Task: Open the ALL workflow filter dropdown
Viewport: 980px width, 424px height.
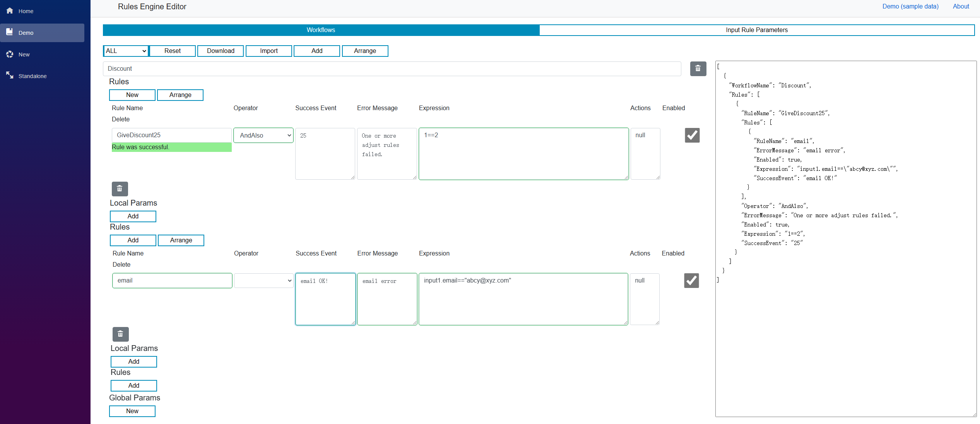Action: click(126, 51)
